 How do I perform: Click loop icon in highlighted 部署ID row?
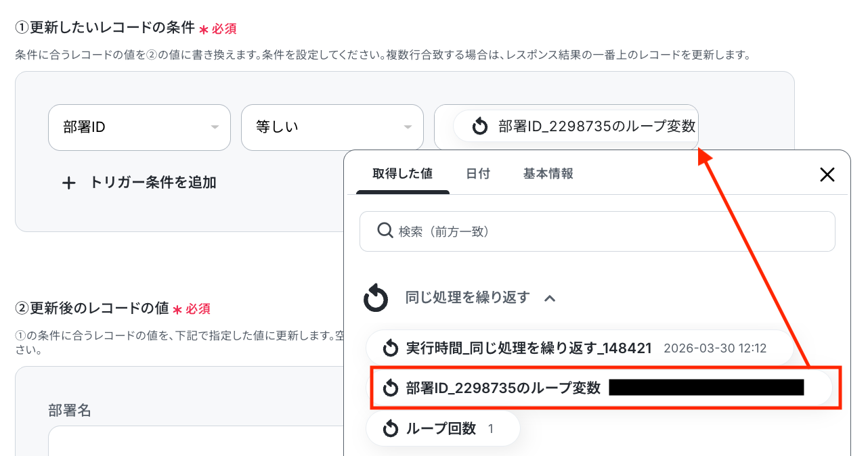click(390, 388)
